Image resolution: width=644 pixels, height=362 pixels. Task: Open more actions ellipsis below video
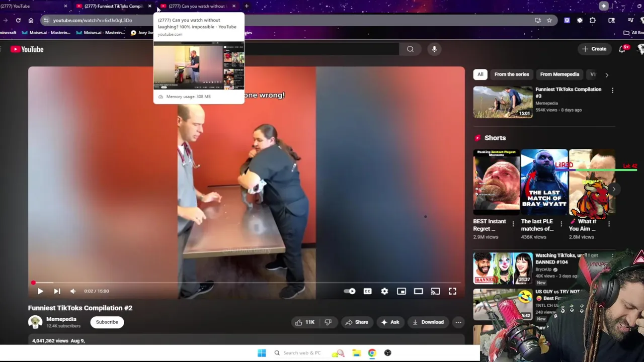point(458,322)
